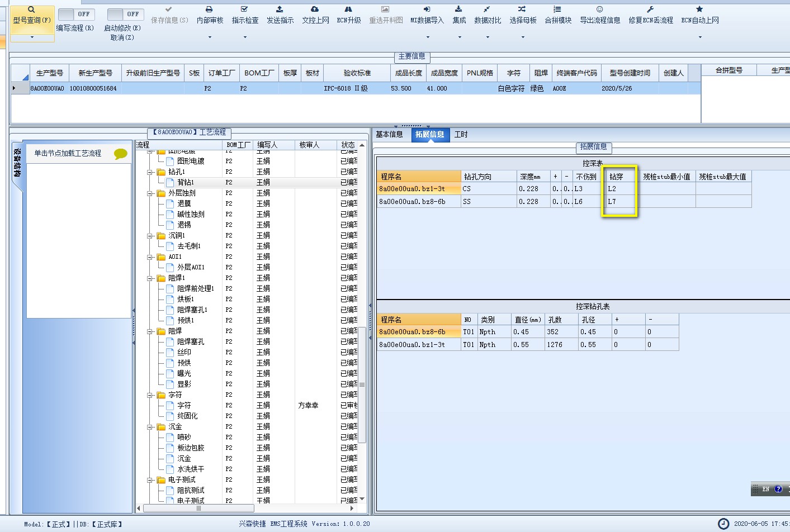Click the 取消(Z) button
The width and height of the screenshot is (790, 532).
point(122,37)
